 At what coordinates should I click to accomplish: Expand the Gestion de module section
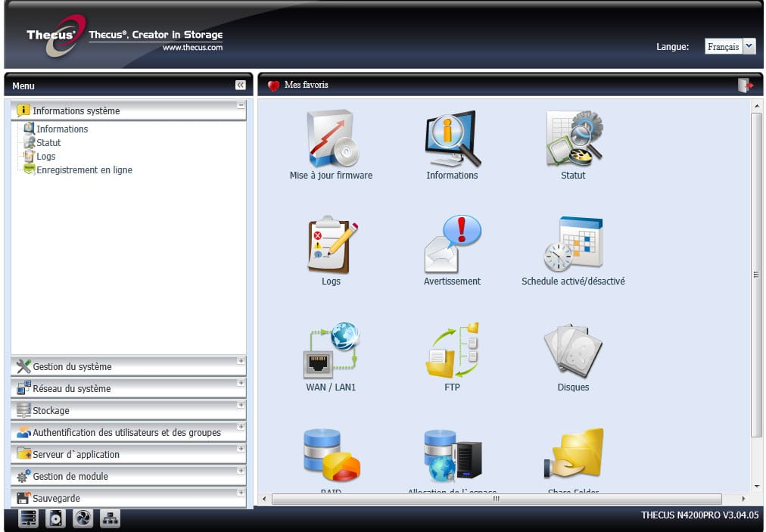click(x=241, y=471)
